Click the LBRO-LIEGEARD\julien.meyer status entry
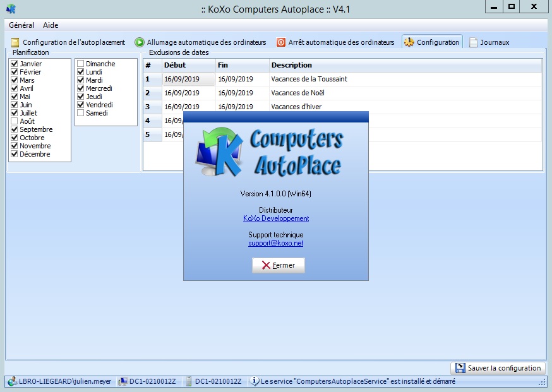 click(x=59, y=381)
